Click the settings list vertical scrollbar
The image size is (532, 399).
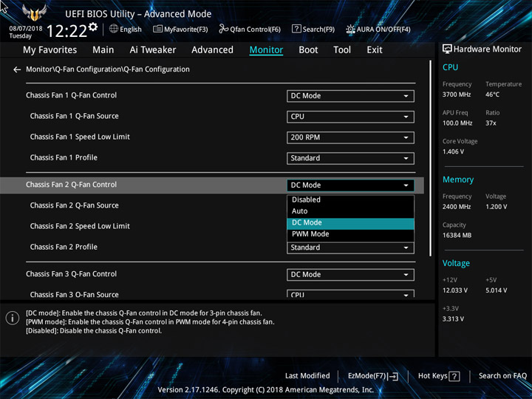tap(430, 158)
